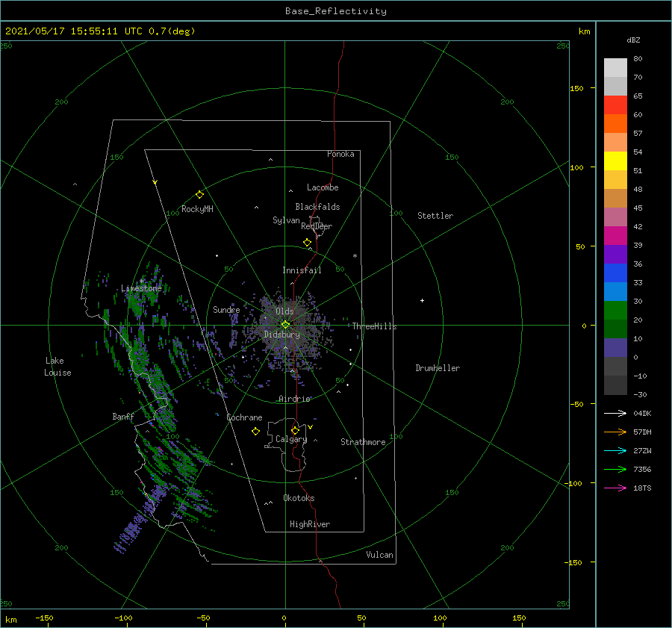Click the RockyMH label

(x=197, y=209)
